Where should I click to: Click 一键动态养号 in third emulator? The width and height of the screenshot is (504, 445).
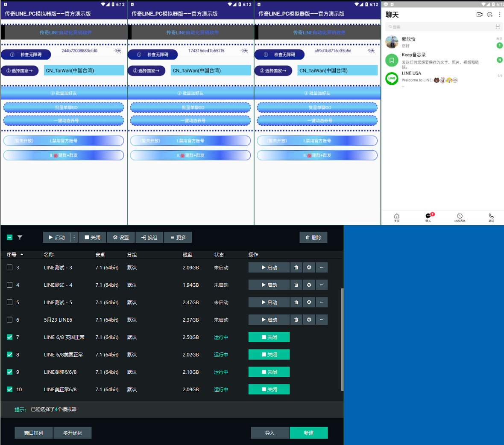tap(317, 120)
